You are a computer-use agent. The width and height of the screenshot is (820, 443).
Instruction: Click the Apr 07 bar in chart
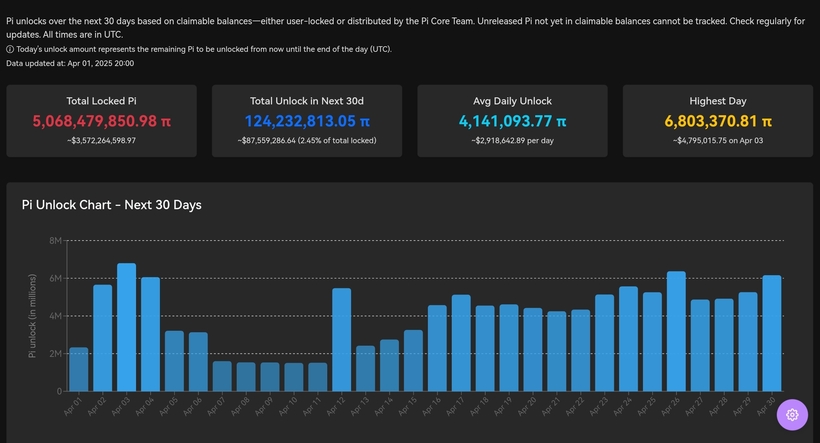tap(222, 376)
